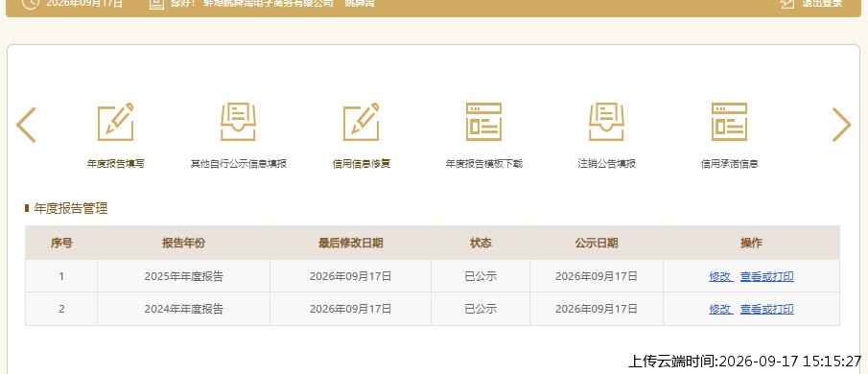Click the 序号 column header

(x=61, y=243)
